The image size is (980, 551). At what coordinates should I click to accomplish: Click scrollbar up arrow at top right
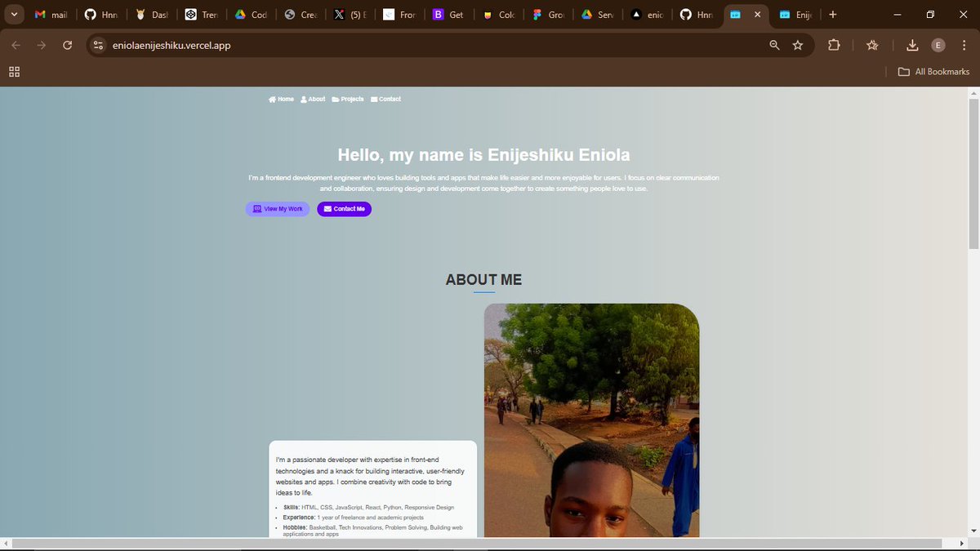[973, 92]
